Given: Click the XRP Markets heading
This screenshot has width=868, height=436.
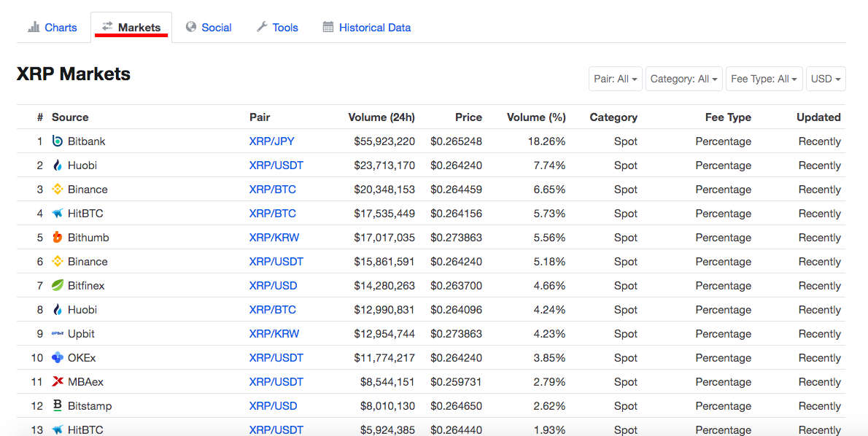Looking at the screenshot, I should [74, 74].
